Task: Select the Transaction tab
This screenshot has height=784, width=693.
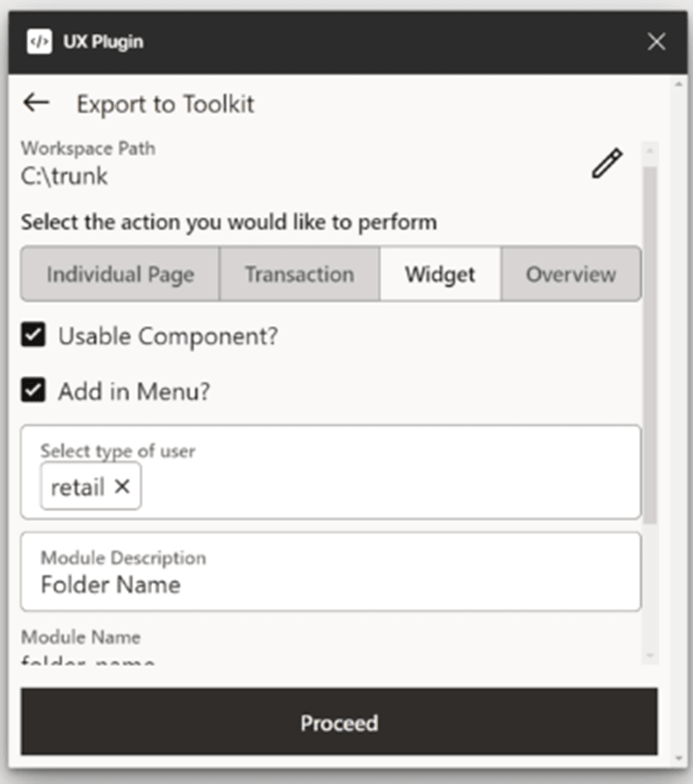Action: 299,274
